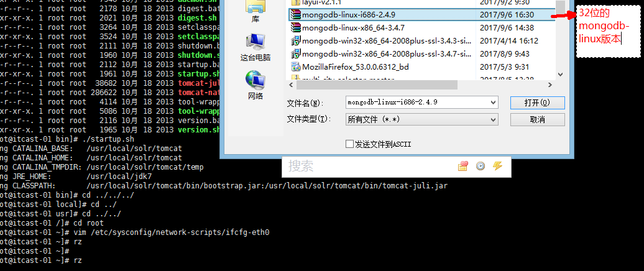Viewport: 644px width, 271px height.
Task: Select the 网络 (Network) sidebar icon
Action: [255, 85]
